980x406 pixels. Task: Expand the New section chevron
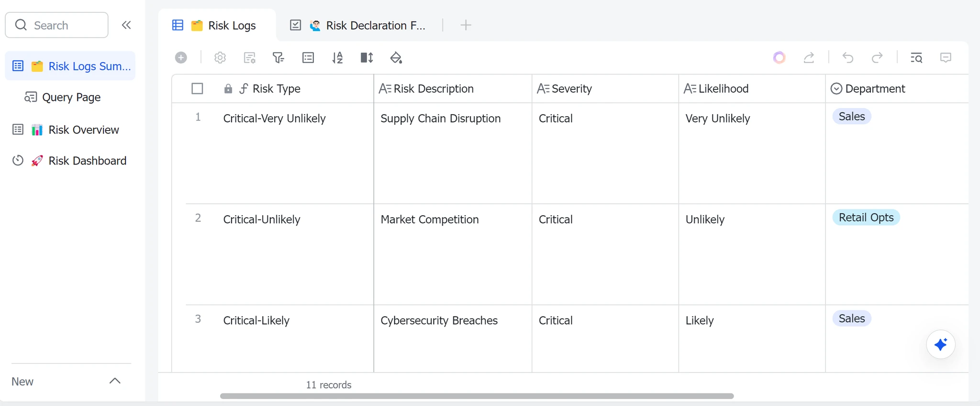[115, 381]
